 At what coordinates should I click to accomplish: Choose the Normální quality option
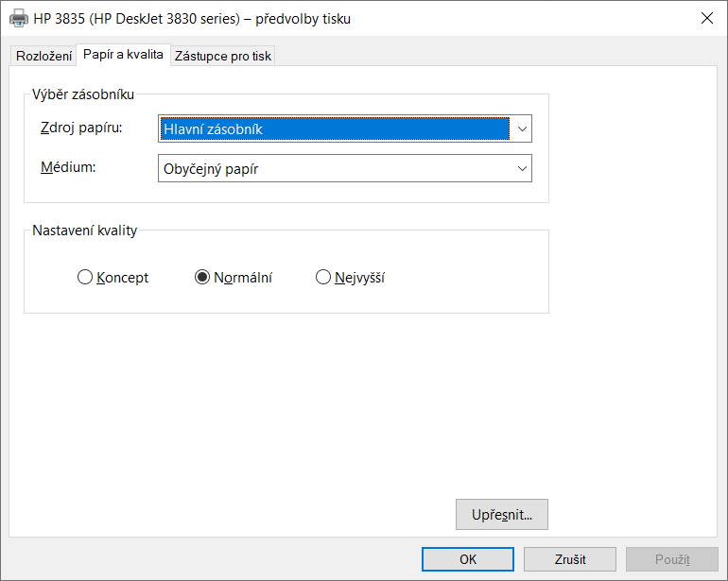click(x=202, y=278)
